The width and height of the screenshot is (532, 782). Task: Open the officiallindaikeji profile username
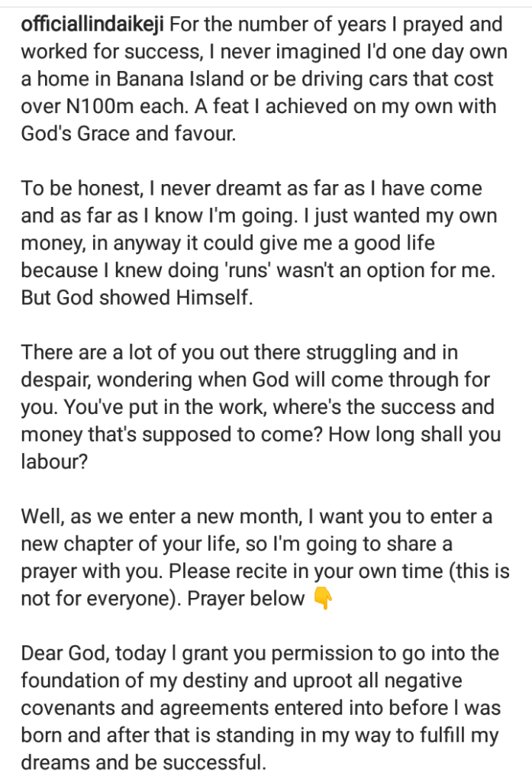93,24
